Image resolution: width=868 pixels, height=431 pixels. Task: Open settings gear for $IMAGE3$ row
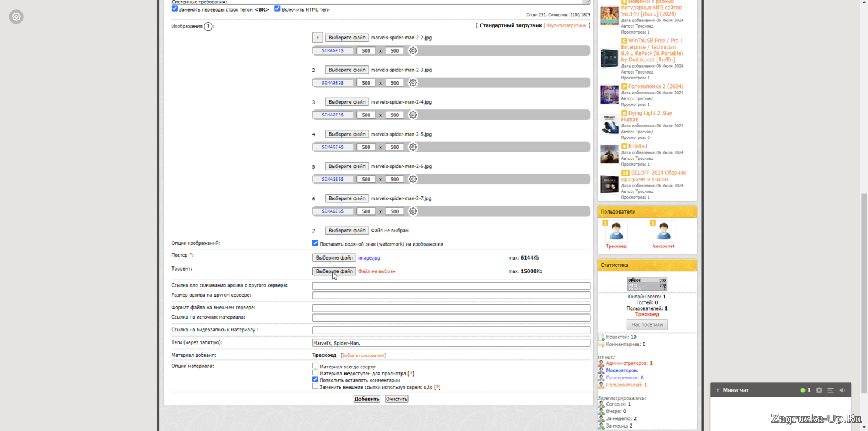(413, 115)
